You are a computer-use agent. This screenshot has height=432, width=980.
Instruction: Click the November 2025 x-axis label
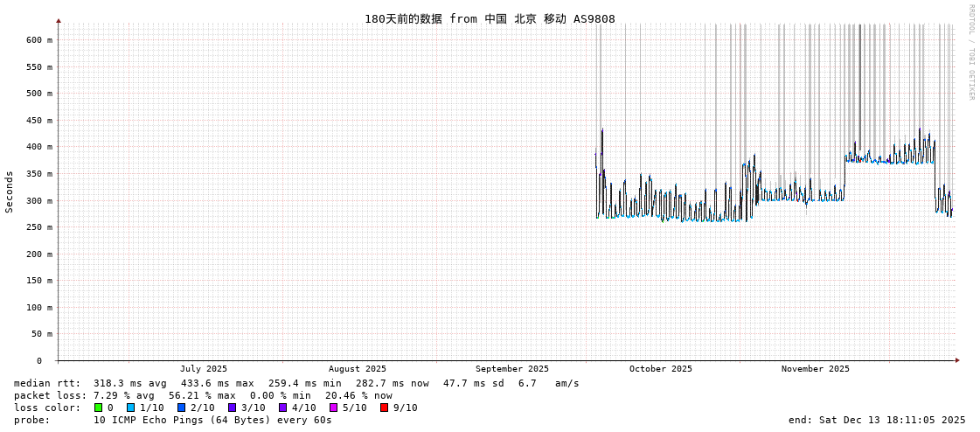pyautogui.click(x=815, y=369)
